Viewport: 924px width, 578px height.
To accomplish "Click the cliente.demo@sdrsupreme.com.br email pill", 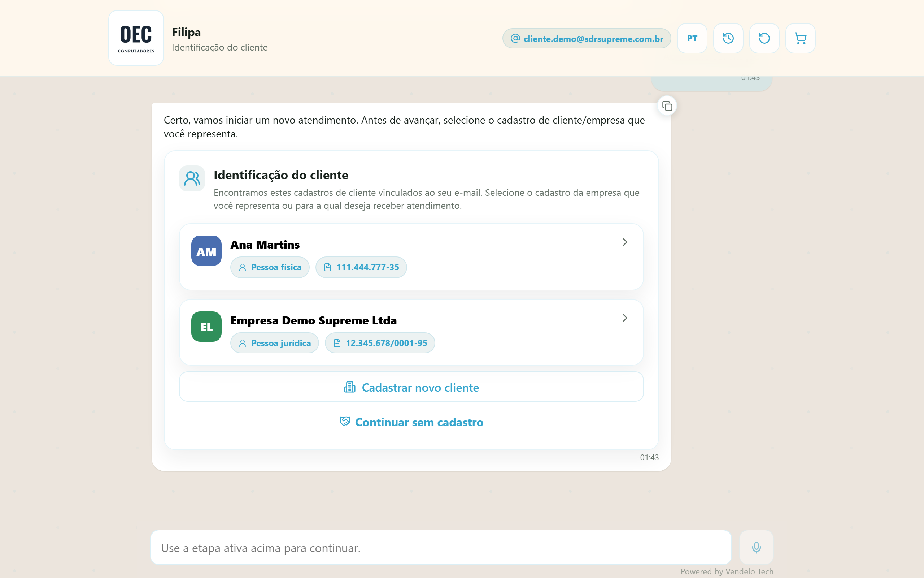I will coord(587,38).
